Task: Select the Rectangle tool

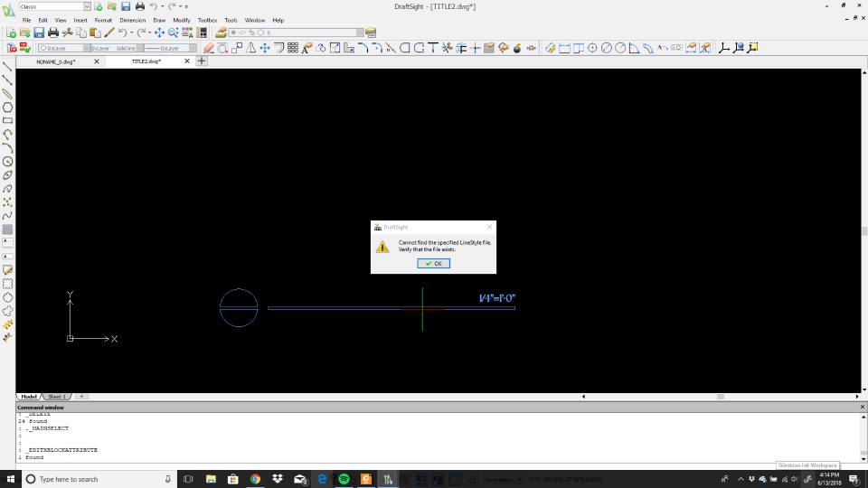Action: tap(7, 120)
